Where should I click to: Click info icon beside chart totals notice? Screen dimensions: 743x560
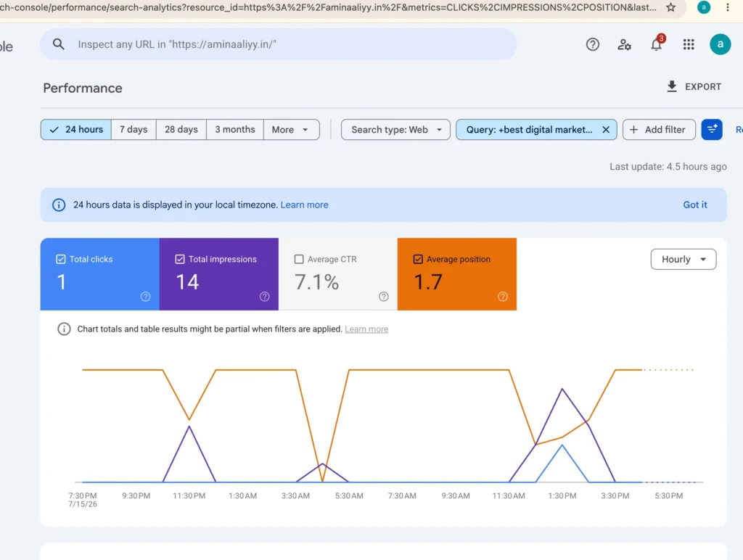coord(64,329)
